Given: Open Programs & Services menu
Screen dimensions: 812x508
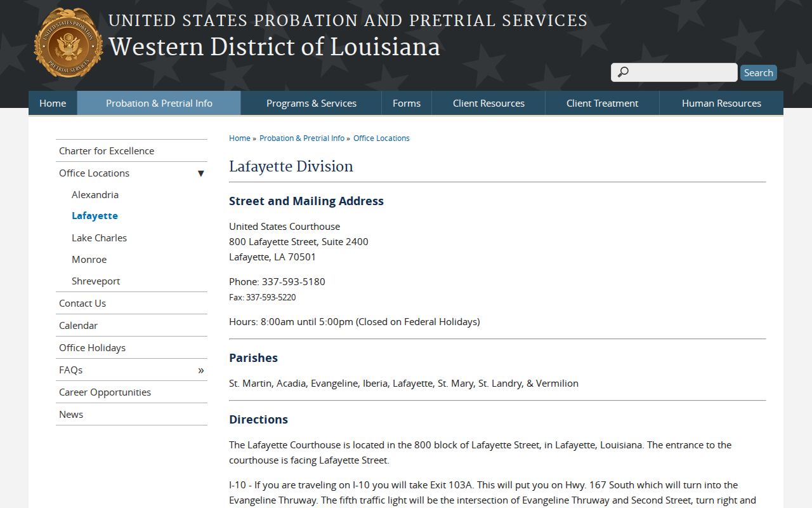Looking at the screenshot, I should coord(311,103).
